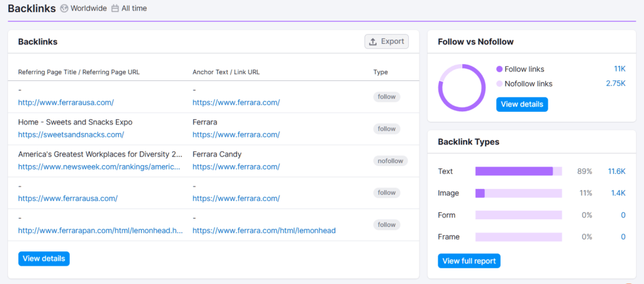Click the follow tag in the Sweets and Snacks row
This screenshot has width=644, height=284.
point(387,129)
